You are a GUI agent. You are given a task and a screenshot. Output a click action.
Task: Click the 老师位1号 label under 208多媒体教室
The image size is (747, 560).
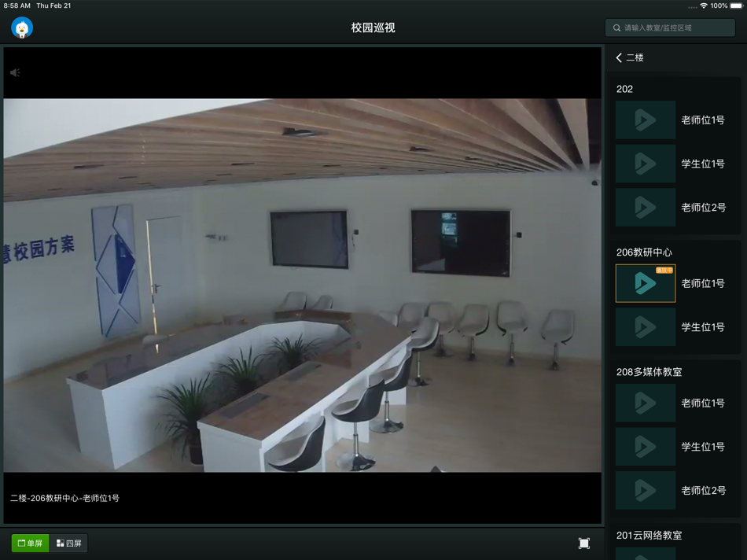pyautogui.click(x=703, y=403)
